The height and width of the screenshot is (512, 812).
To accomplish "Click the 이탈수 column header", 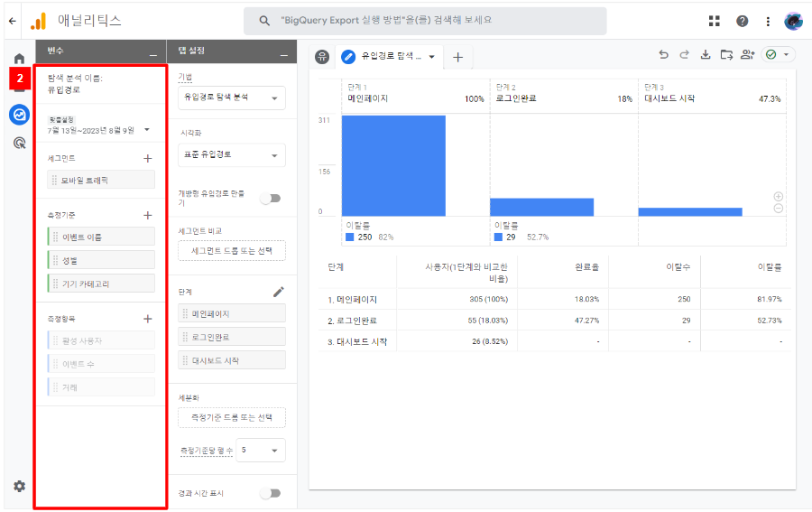I will click(678, 267).
